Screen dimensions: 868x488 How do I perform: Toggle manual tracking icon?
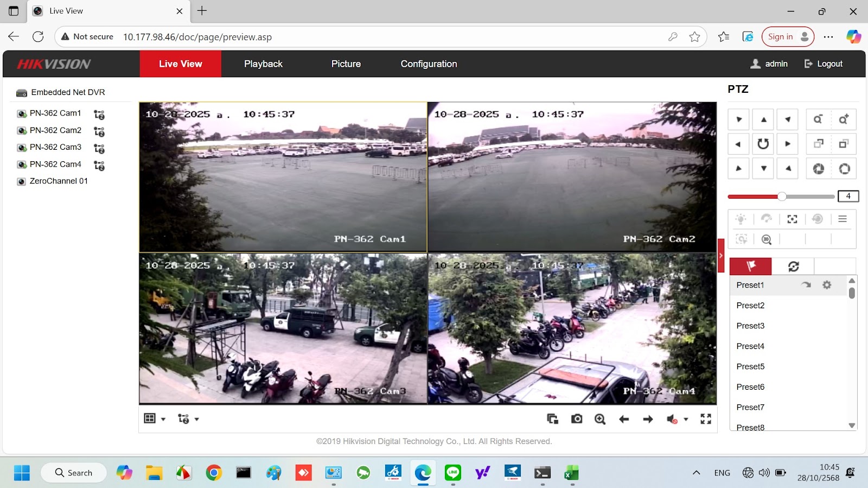pos(741,239)
